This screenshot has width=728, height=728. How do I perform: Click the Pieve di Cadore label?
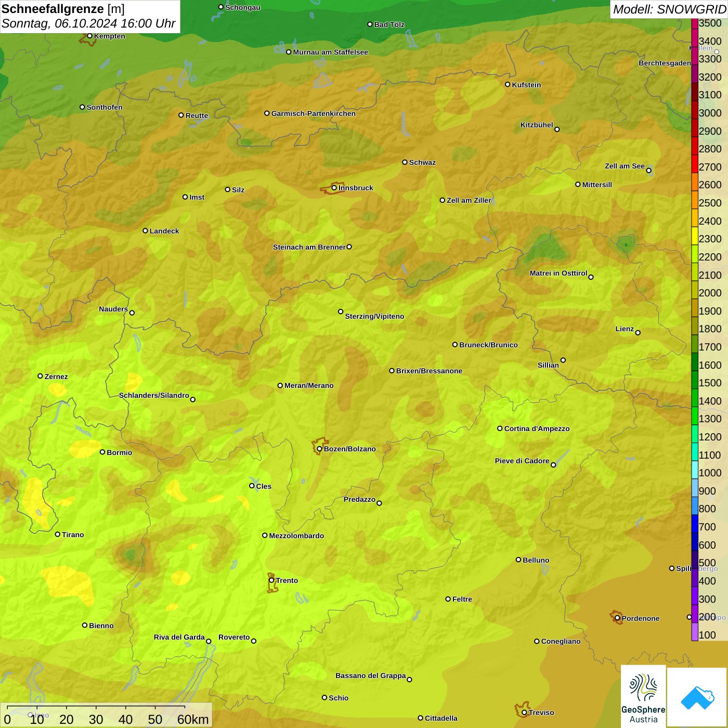[x=522, y=461]
